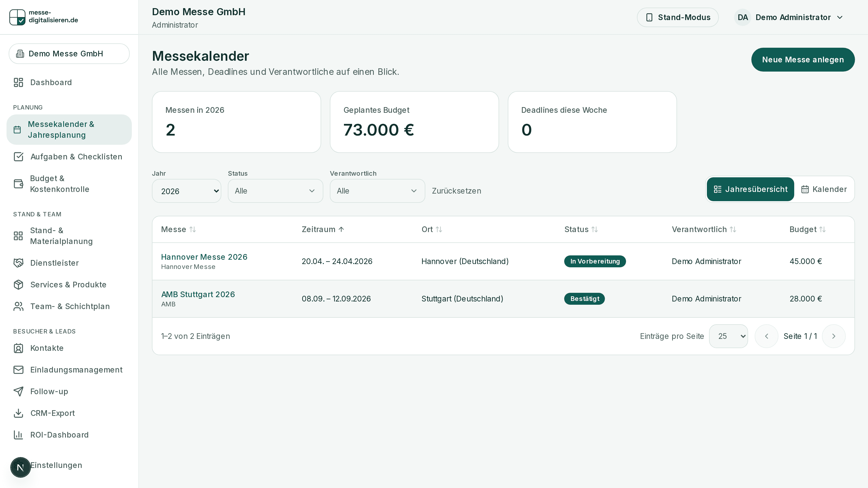868x488 pixels.
Task: Open the Jahr 2026 dropdown
Action: [x=187, y=191]
